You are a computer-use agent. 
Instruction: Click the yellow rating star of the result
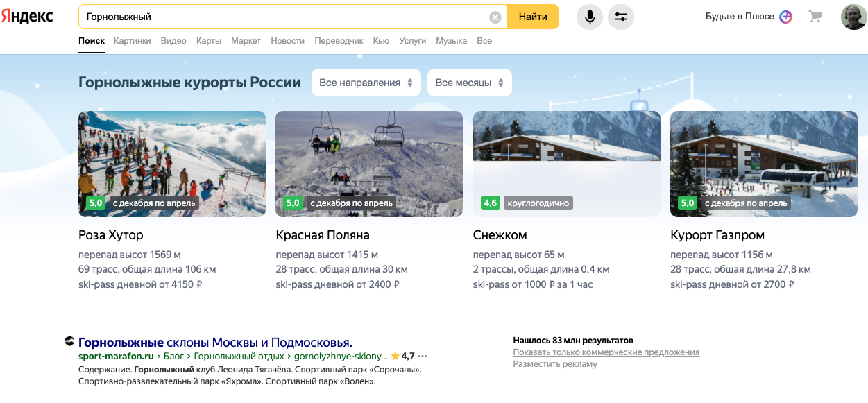(x=395, y=357)
